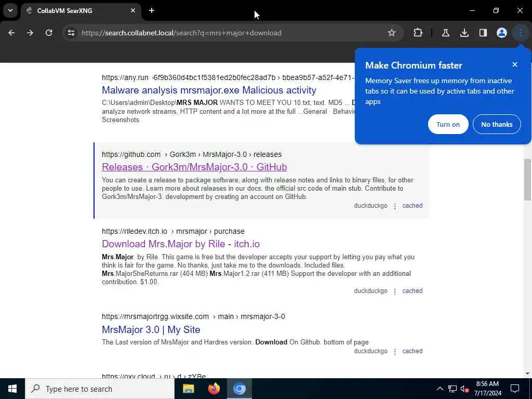Open cached version of wixsite result
Viewport: 532px width, 399px height.
412,351
